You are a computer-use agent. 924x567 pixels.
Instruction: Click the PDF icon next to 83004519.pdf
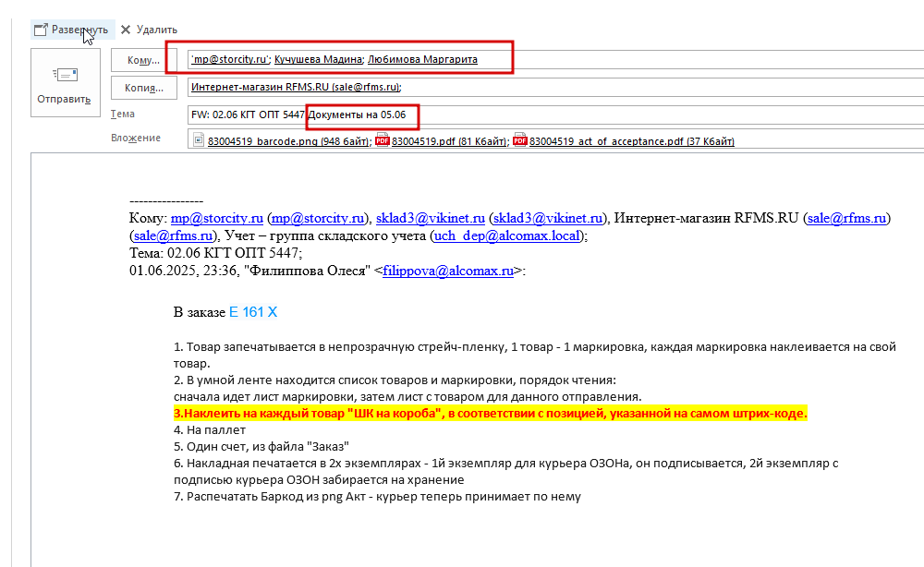click(x=383, y=140)
